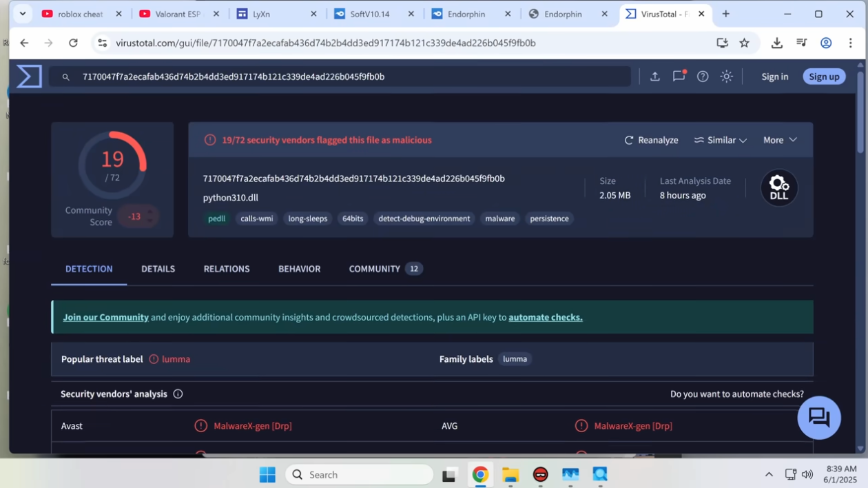Click the Chrome address bar URL

click(x=325, y=43)
